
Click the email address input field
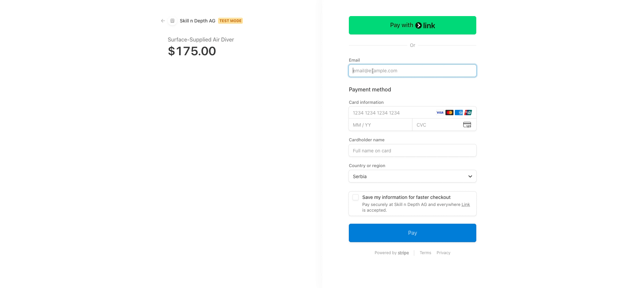pos(412,71)
